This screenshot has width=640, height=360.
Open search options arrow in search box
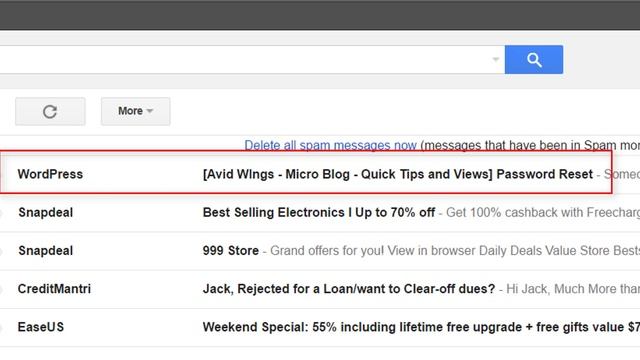[x=496, y=60]
